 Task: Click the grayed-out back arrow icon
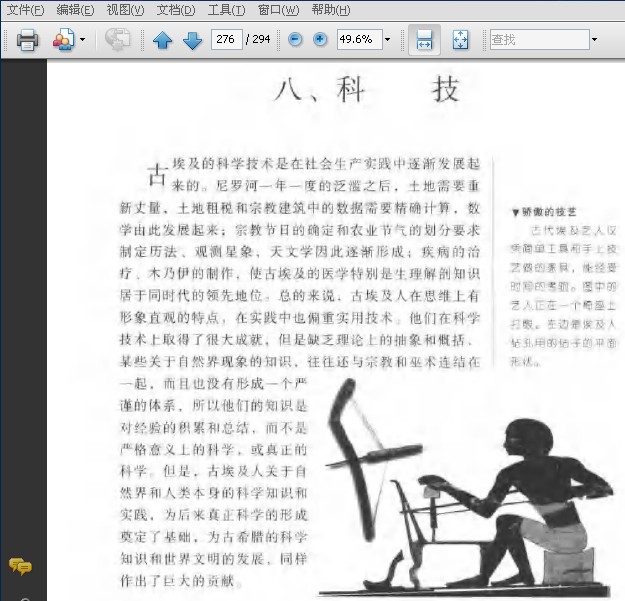(x=117, y=39)
